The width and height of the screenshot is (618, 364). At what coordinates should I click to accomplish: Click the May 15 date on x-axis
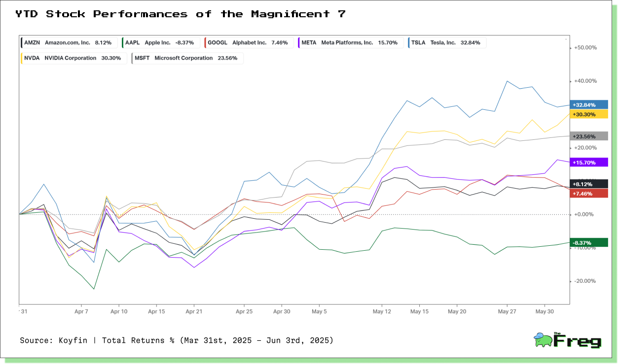click(419, 312)
